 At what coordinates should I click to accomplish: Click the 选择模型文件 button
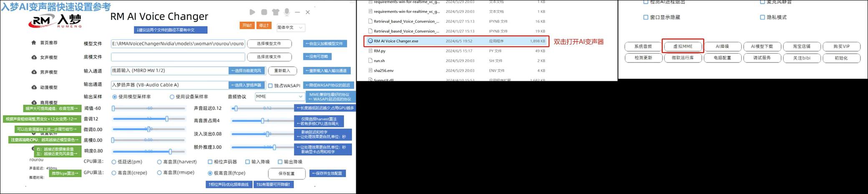(x=269, y=43)
